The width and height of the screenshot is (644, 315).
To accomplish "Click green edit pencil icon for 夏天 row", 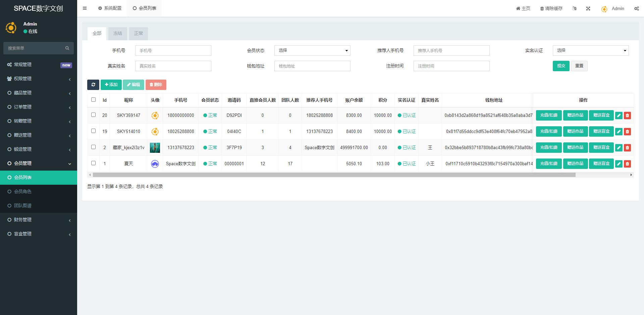I will pos(619,164).
